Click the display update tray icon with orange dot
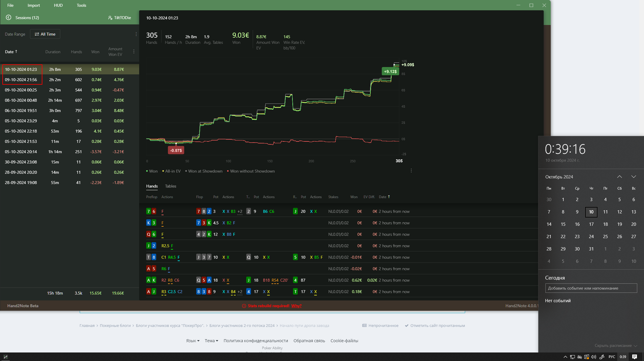 coord(586,357)
